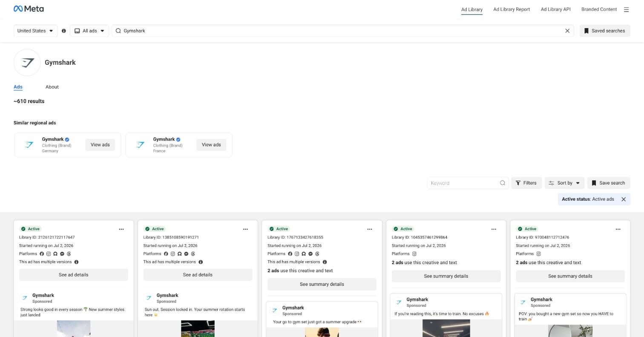Click the Gymshark Germany regional logo
This screenshot has height=337, width=644.
29,145
